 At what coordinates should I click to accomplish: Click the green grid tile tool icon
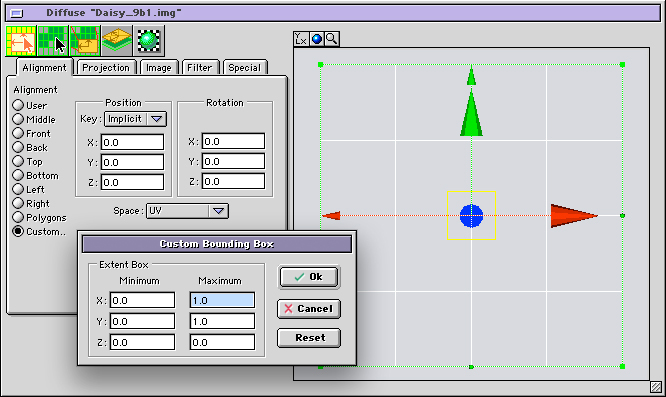pyautogui.click(x=53, y=41)
